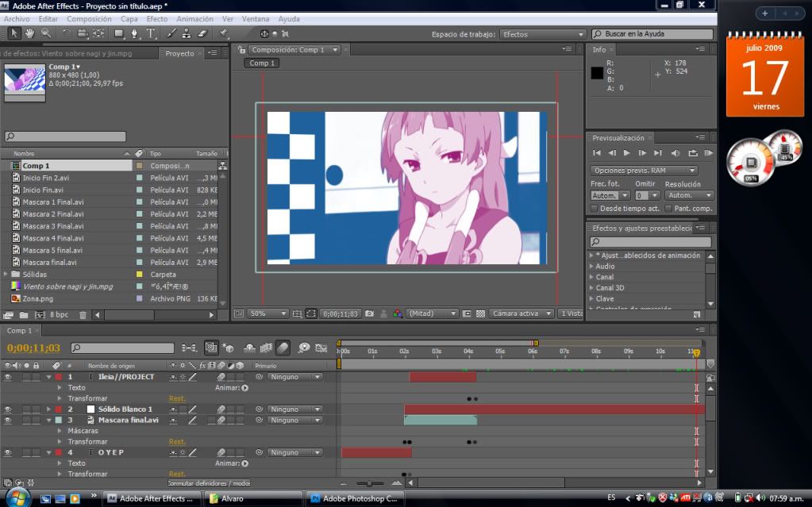The image size is (812, 507).
Task: Select the Rectangle shape tool
Action: [x=119, y=33]
